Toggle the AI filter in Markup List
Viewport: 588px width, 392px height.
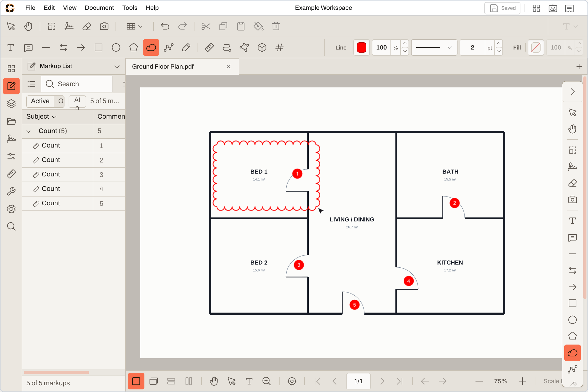coord(77,101)
